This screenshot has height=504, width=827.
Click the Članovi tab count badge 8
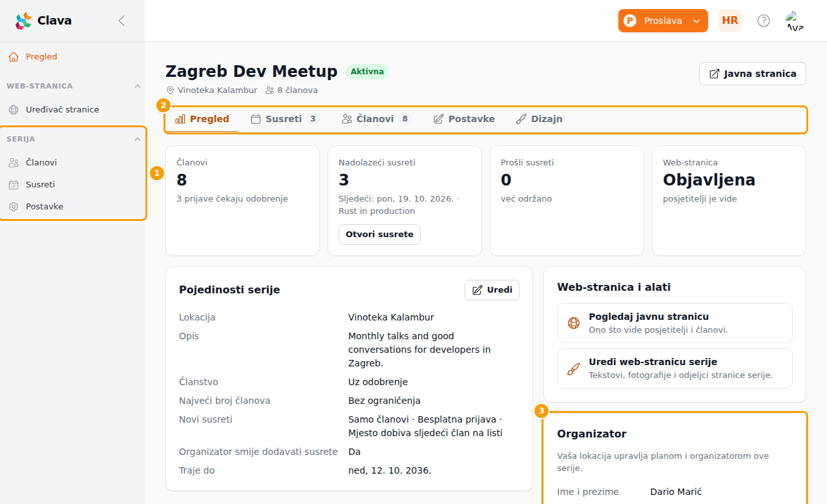pos(404,119)
